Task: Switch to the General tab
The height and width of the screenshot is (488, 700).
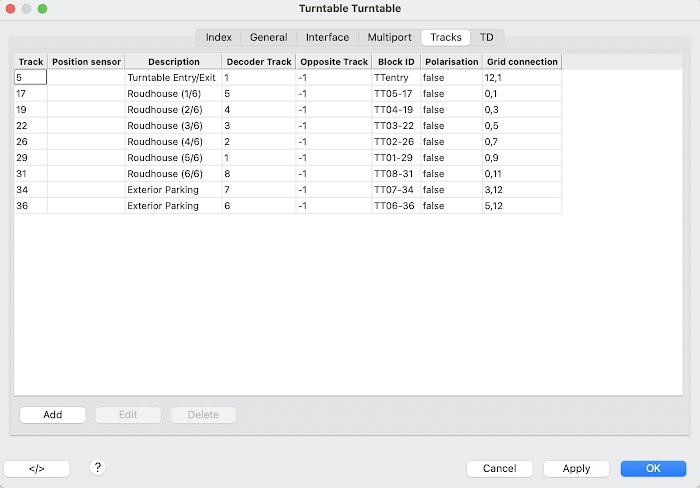Action: point(268,38)
